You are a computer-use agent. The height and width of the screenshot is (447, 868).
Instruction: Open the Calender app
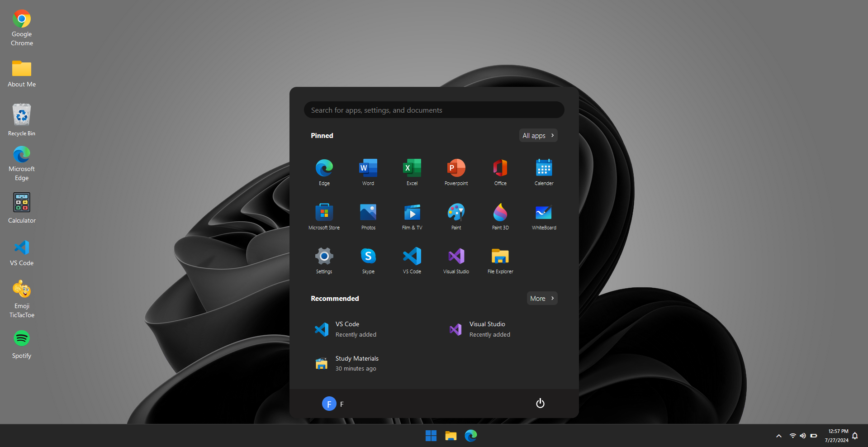click(544, 172)
